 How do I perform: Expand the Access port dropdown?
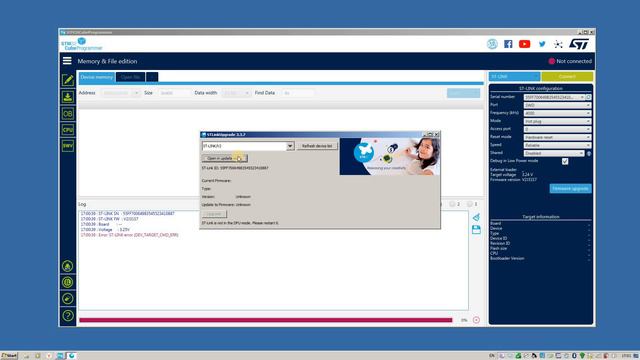tap(557, 129)
